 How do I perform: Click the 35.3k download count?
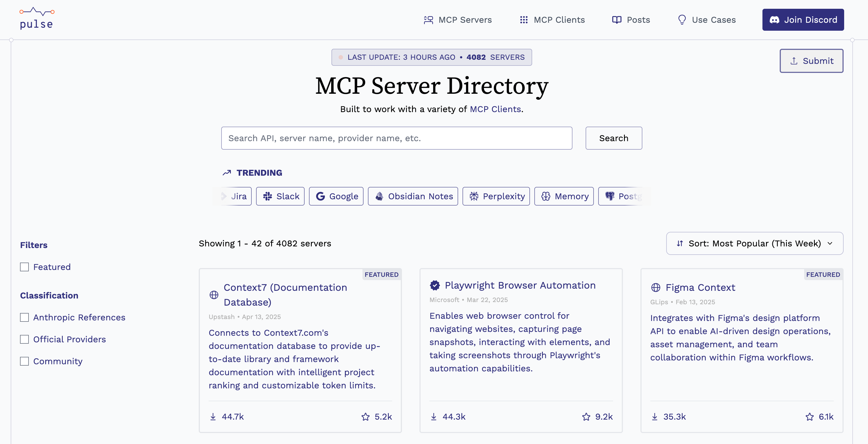(675, 417)
